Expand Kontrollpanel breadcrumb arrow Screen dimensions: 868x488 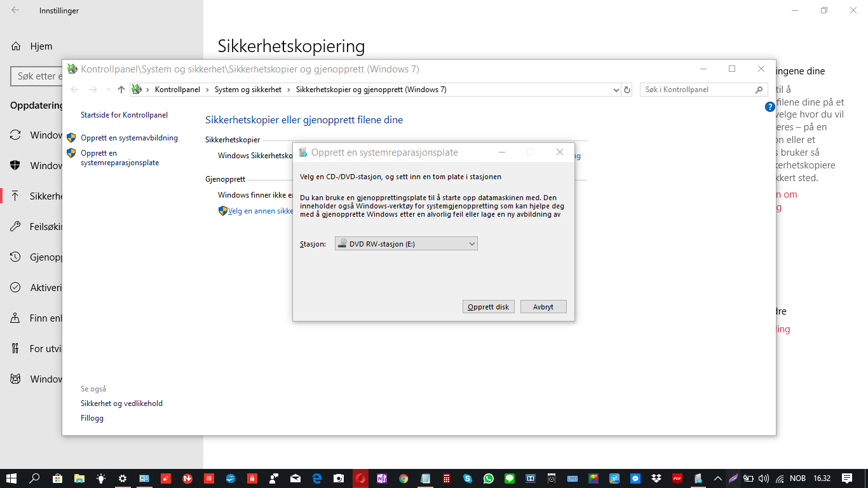[x=208, y=90]
